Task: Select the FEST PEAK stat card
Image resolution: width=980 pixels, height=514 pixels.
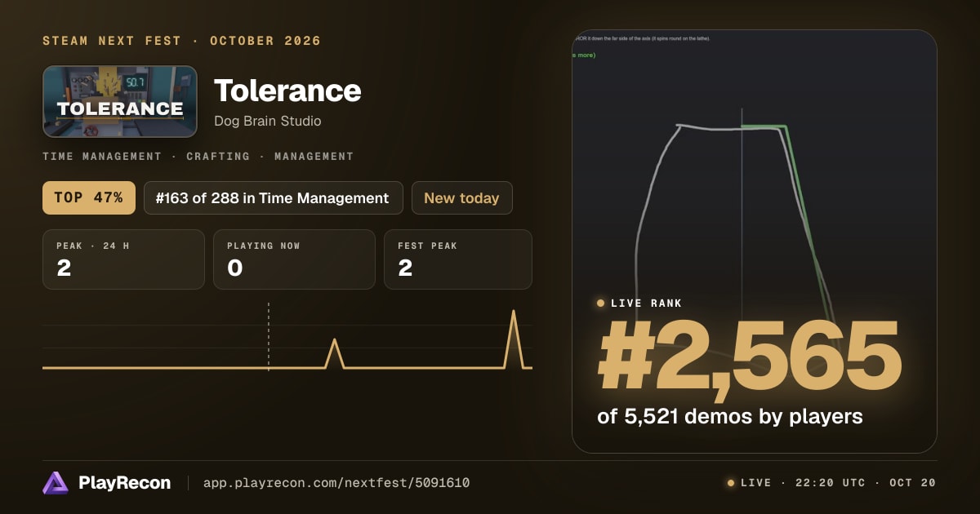Action: click(457, 259)
